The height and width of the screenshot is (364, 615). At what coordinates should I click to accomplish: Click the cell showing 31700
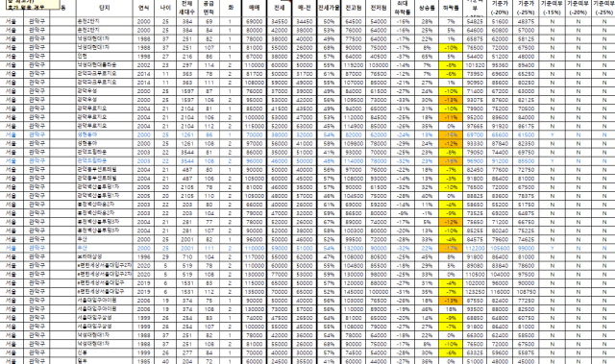click(304, 74)
